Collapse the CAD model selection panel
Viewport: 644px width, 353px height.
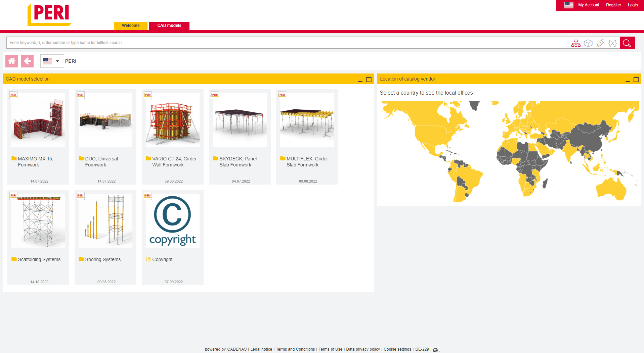[x=360, y=80]
